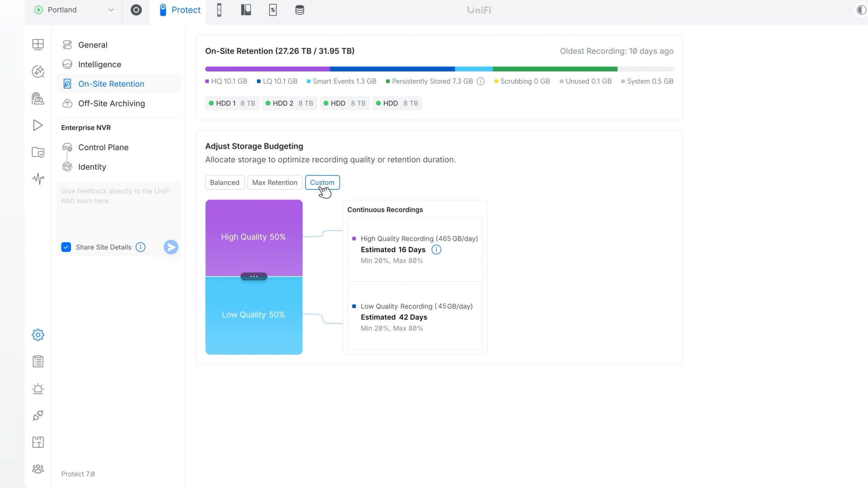Open the playback section in sidebar
868x488 pixels.
click(x=38, y=125)
